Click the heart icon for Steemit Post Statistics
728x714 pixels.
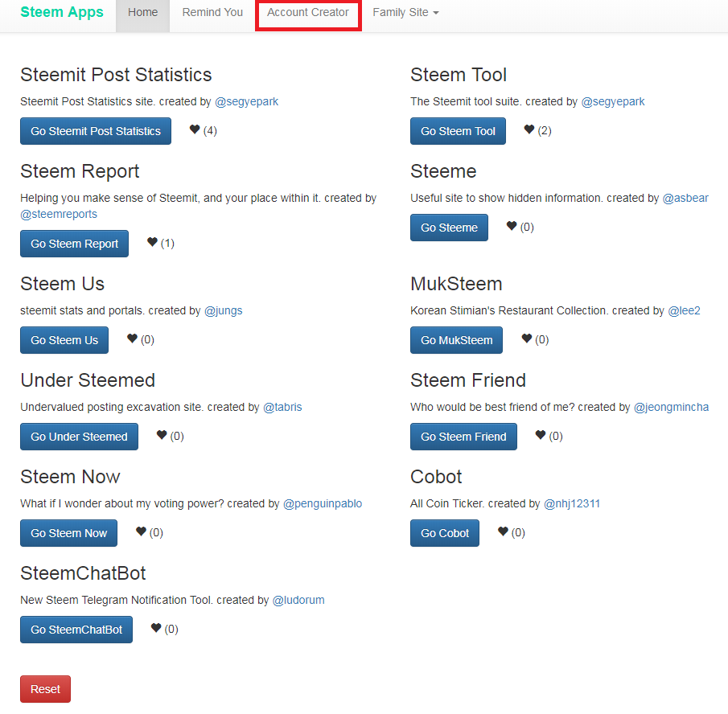click(x=195, y=130)
